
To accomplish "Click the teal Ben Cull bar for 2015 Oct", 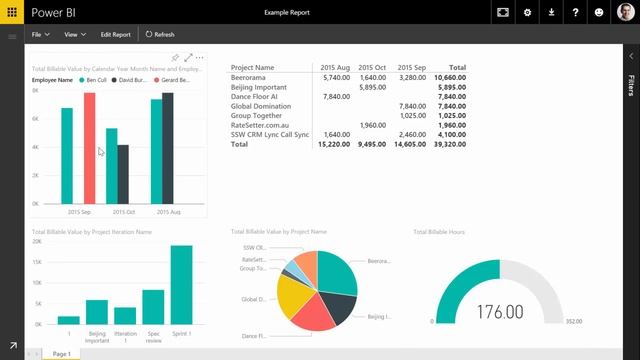I will [112, 166].
